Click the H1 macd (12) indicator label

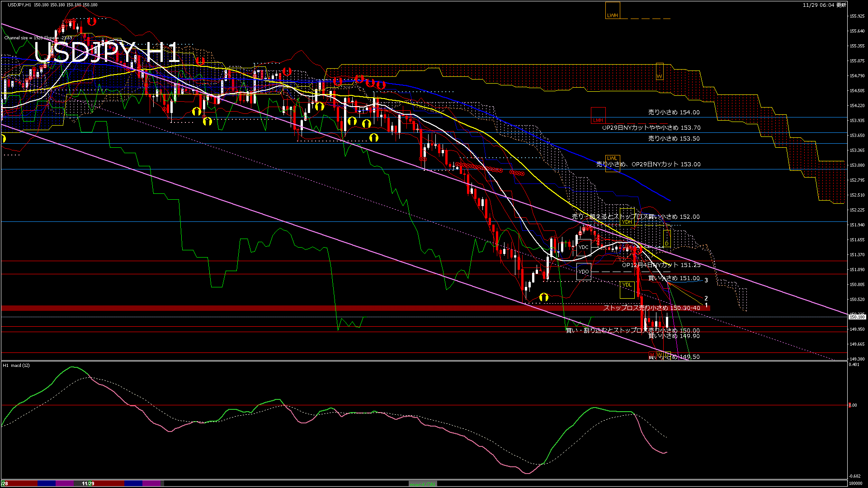[x=16, y=366]
